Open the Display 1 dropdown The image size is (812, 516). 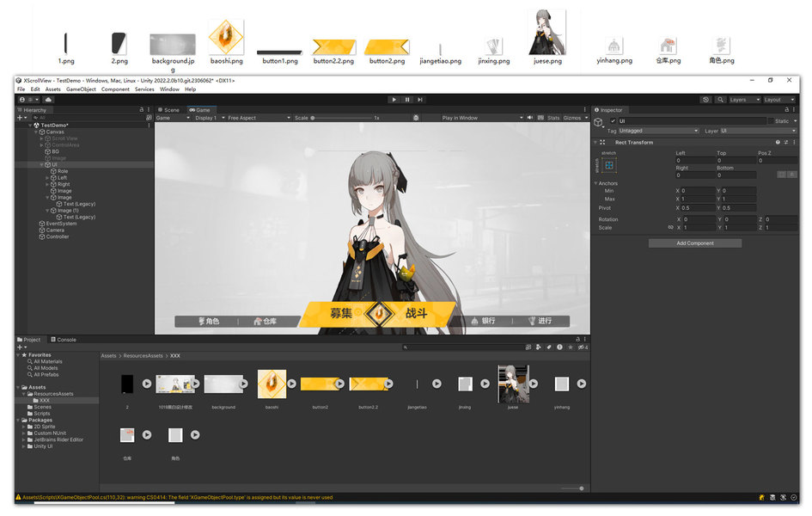point(209,118)
